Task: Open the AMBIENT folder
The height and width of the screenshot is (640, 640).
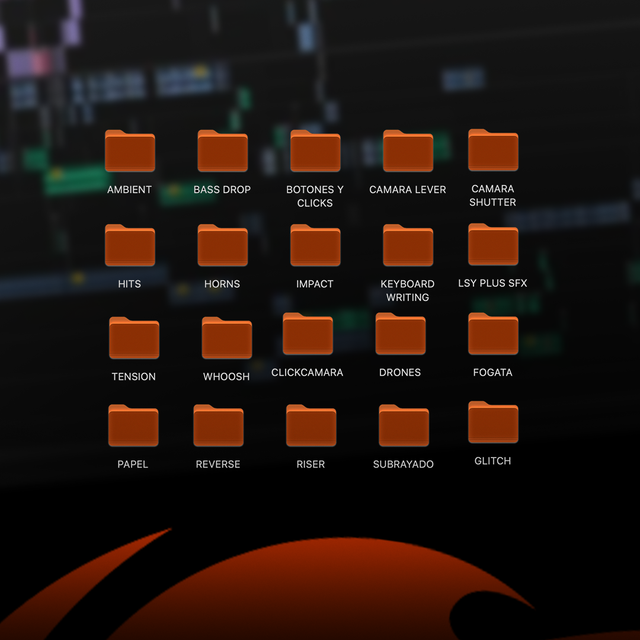Action: click(130, 152)
